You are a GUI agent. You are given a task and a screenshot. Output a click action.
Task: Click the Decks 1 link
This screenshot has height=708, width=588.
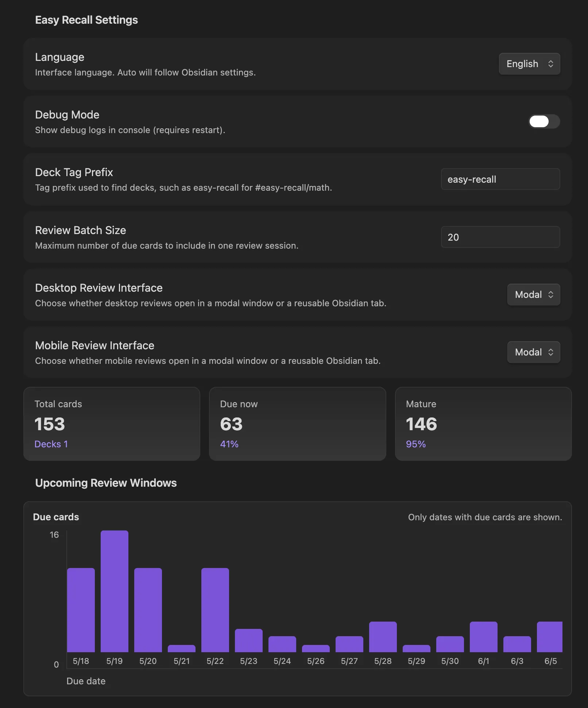tap(51, 444)
